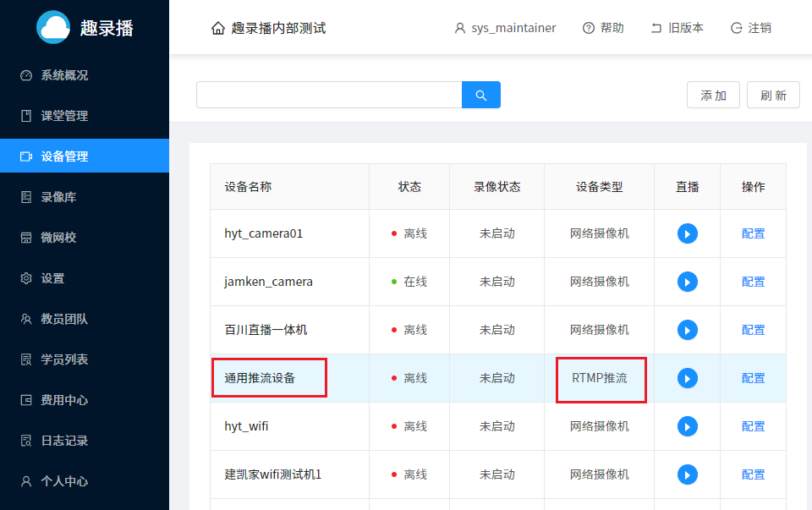Click the cloud logo icon
Screen dimensions: 812x510
pos(53,27)
